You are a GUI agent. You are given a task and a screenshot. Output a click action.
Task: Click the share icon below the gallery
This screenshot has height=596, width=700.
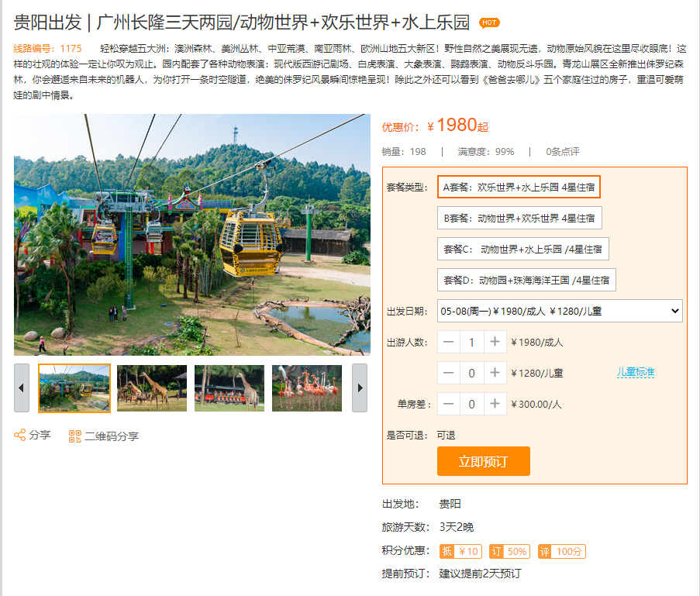[x=19, y=436]
